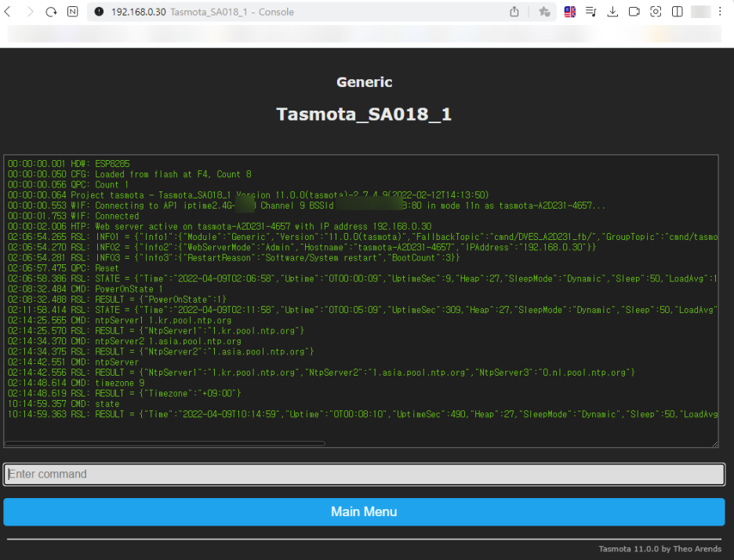Open the blurred profile avatar
The image size is (734, 560).
pyautogui.click(x=701, y=12)
